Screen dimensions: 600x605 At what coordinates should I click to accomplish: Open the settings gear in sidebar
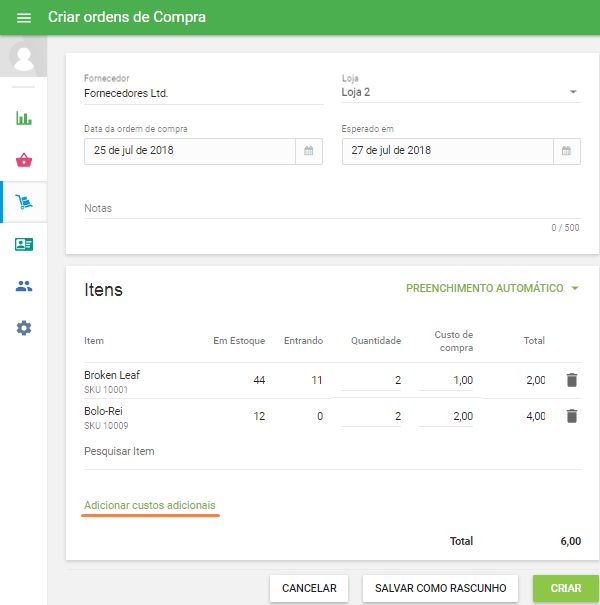pyautogui.click(x=24, y=328)
